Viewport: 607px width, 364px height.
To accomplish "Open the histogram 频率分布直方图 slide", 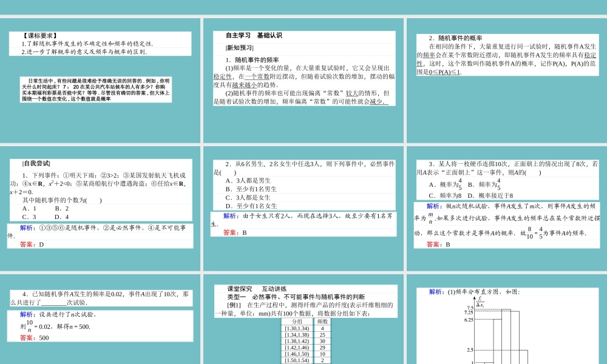I will click(507, 319).
